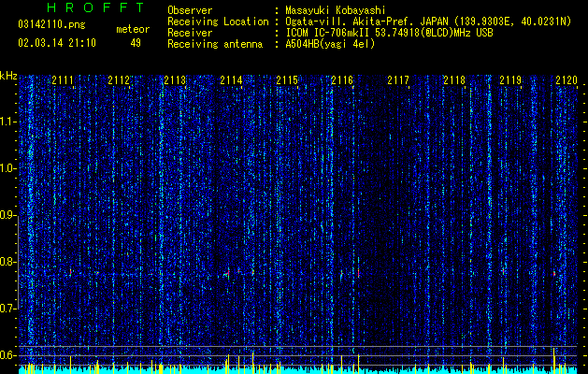588x374 pixels.
Task: Click the 0.8 frequency axis label
Action: click(8, 262)
